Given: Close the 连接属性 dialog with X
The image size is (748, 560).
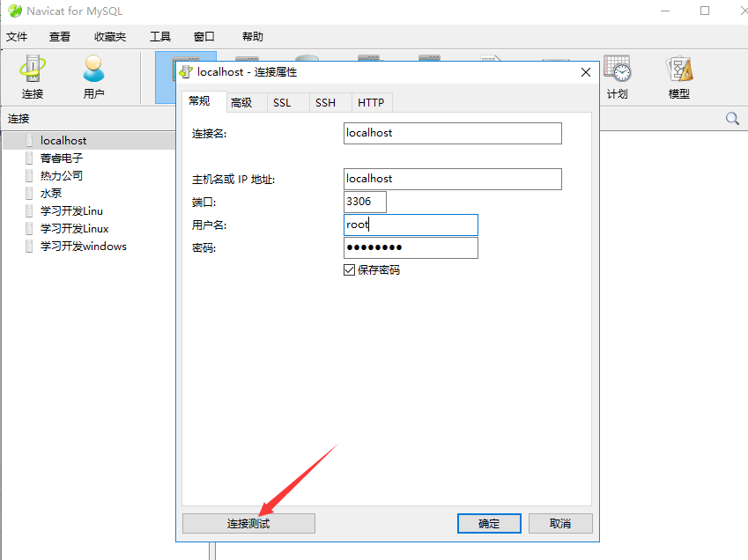Looking at the screenshot, I should (586, 72).
